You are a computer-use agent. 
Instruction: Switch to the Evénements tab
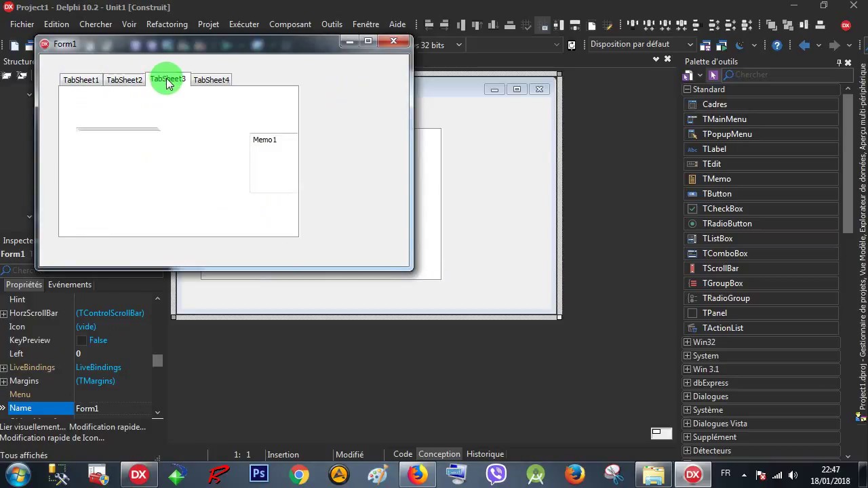pyautogui.click(x=70, y=285)
